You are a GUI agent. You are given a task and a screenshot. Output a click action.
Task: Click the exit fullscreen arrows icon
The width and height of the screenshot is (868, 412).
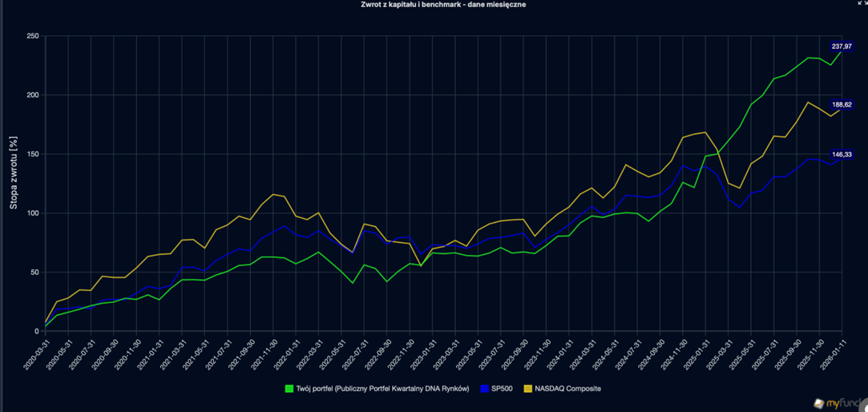(x=862, y=3)
